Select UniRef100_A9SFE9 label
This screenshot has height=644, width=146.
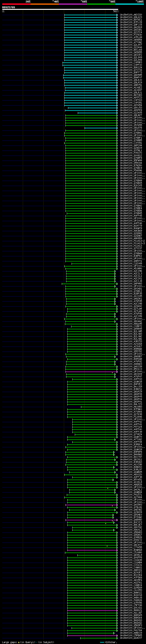point(131,110)
